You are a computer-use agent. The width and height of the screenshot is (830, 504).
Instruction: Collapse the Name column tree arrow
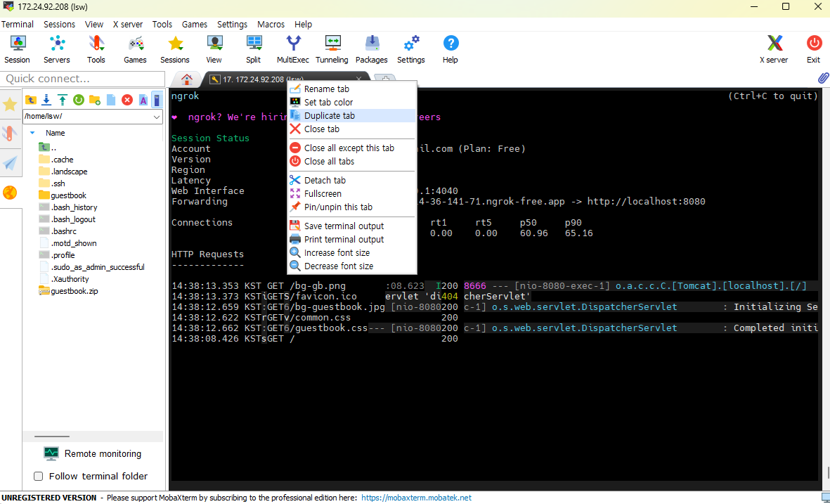(32, 133)
